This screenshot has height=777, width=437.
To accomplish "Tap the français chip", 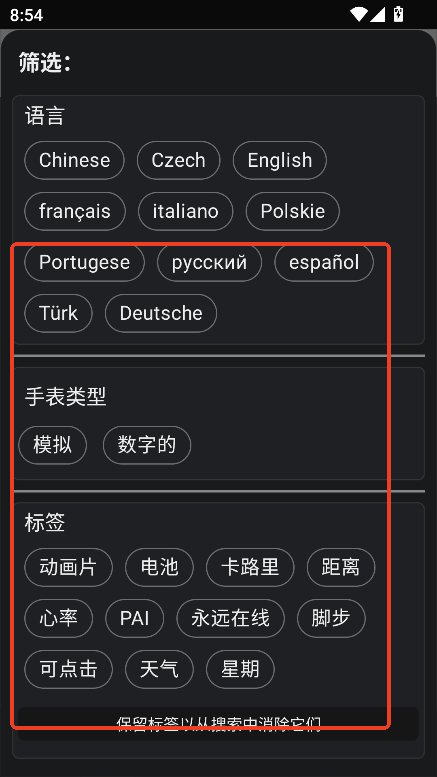I will click(x=75, y=211).
